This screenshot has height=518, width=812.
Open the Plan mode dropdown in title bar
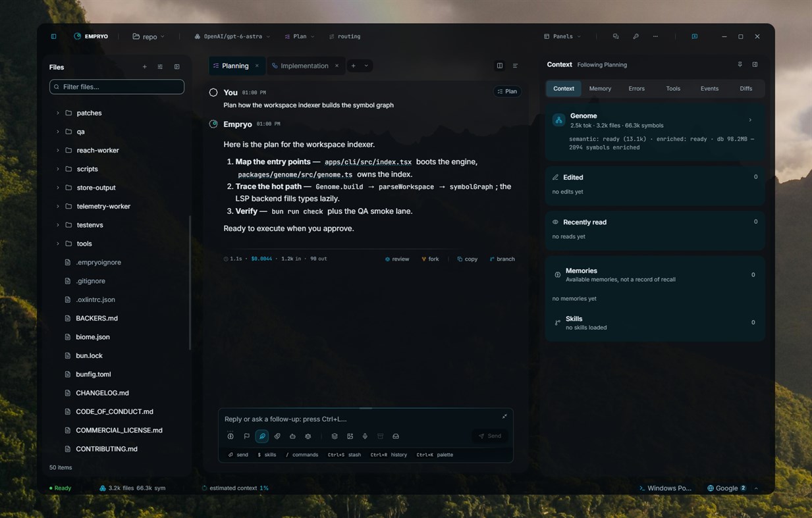[x=300, y=36]
